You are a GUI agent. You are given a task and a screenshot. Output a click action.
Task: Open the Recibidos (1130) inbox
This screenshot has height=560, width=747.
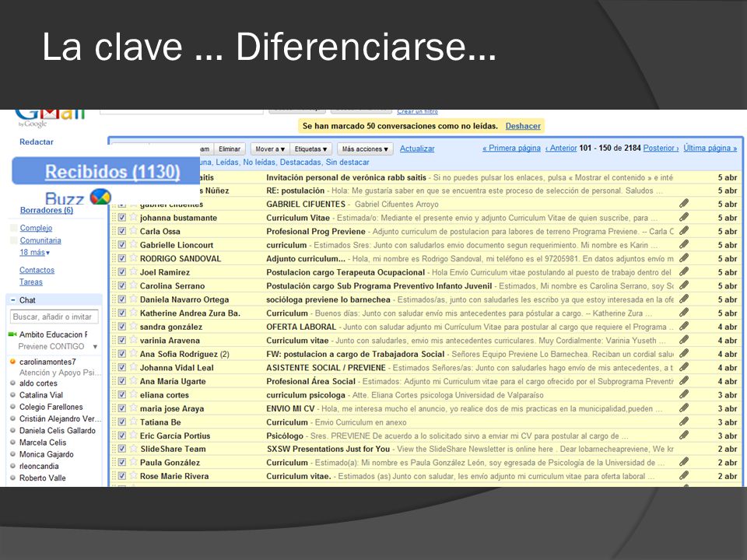[x=112, y=171]
